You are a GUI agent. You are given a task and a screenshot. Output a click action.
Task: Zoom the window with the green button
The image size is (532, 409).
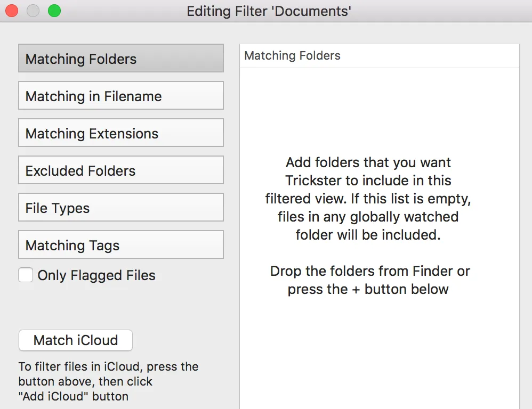[x=54, y=11]
